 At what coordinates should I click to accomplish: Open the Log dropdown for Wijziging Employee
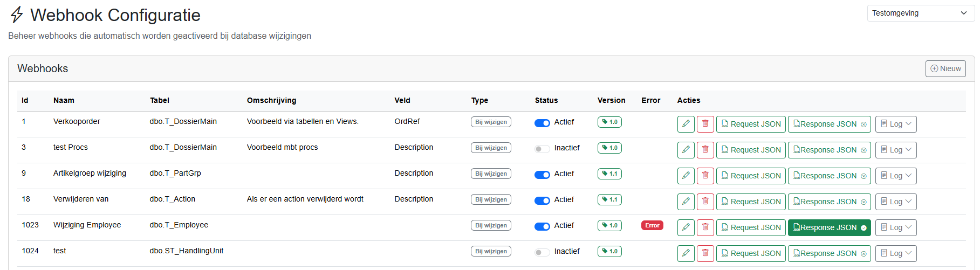coord(896,227)
